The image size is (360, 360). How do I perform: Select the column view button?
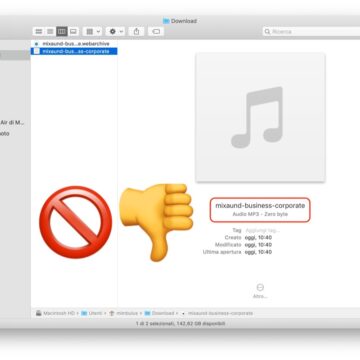[62, 31]
